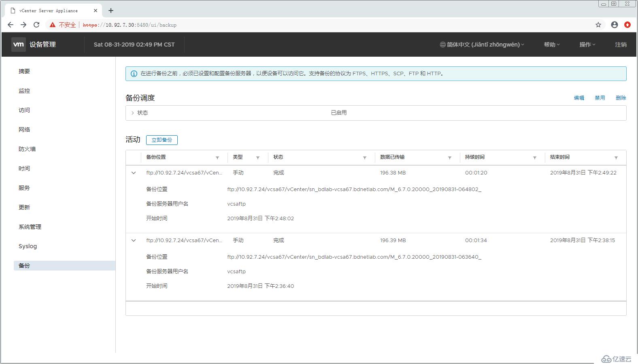Filter the 数据已传输 column
The width and height of the screenshot is (638, 364).
click(450, 158)
